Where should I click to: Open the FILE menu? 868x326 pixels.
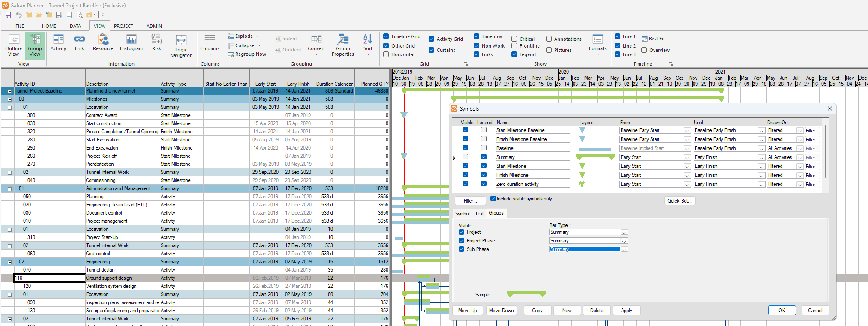tap(20, 26)
